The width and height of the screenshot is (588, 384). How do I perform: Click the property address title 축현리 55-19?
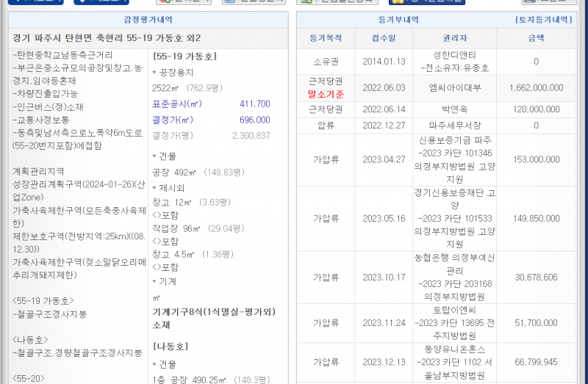(107, 37)
